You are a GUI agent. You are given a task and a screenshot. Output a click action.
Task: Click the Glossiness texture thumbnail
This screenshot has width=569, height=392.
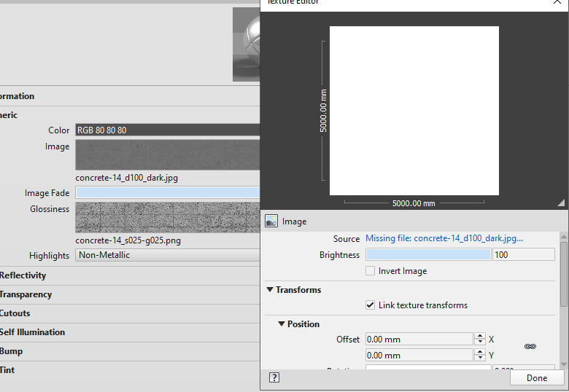pos(167,217)
